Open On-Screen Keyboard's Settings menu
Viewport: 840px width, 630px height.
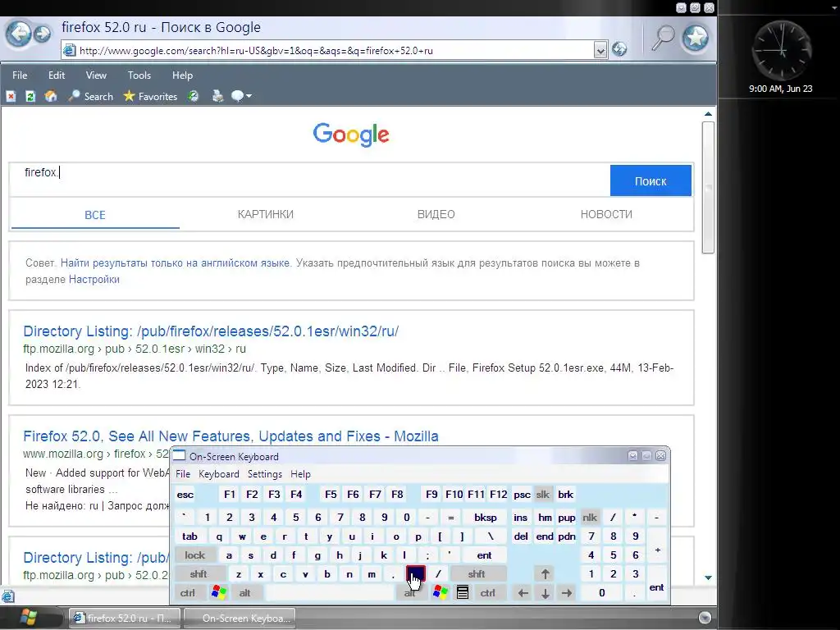point(265,474)
